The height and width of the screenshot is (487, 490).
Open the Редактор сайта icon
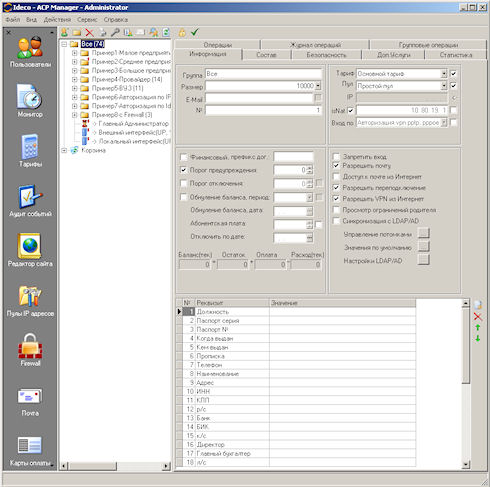point(30,246)
